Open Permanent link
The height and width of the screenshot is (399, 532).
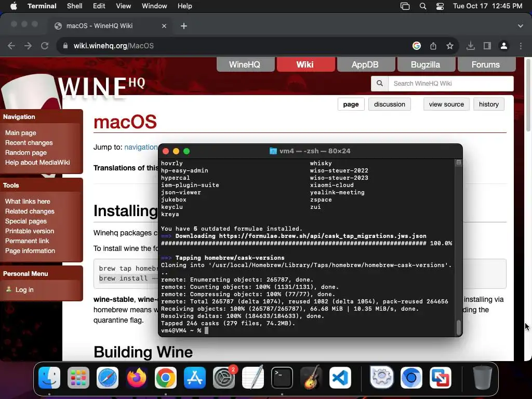[27, 241]
